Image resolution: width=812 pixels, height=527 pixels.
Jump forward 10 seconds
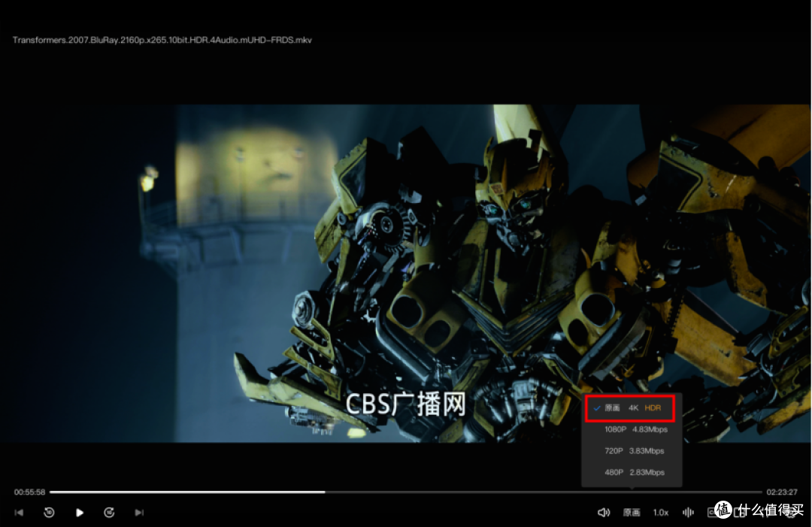tap(109, 513)
